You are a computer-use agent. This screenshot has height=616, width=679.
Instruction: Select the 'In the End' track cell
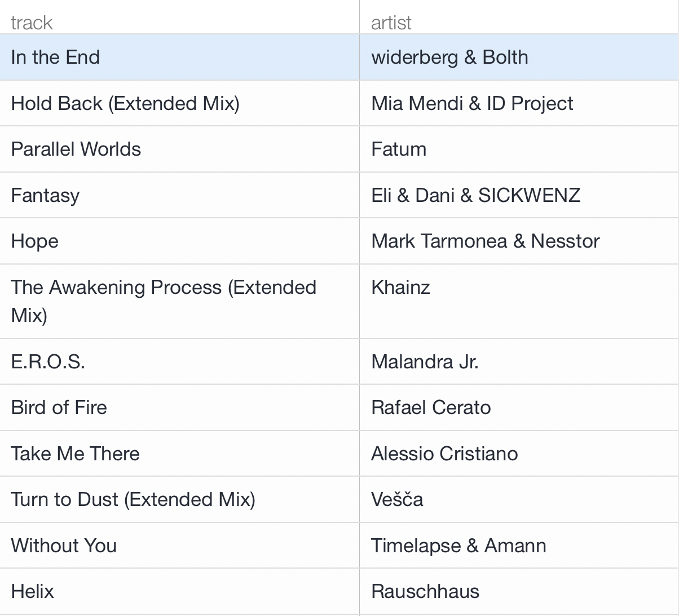click(x=55, y=57)
